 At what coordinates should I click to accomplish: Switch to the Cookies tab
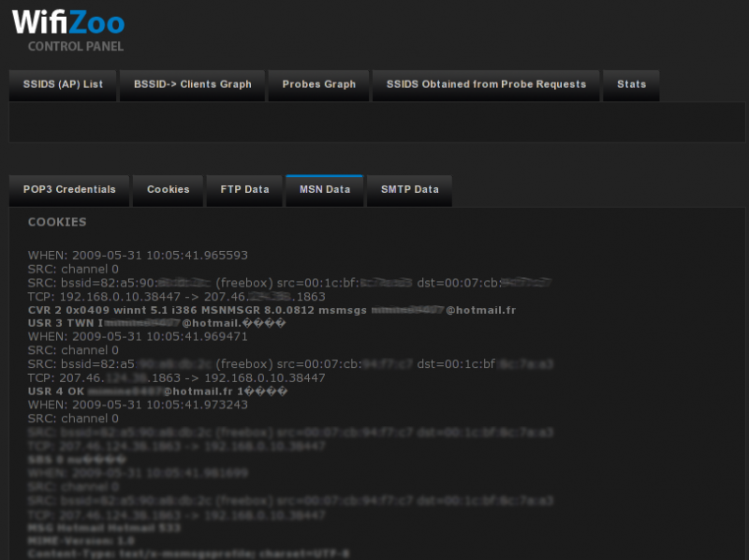[x=168, y=189]
